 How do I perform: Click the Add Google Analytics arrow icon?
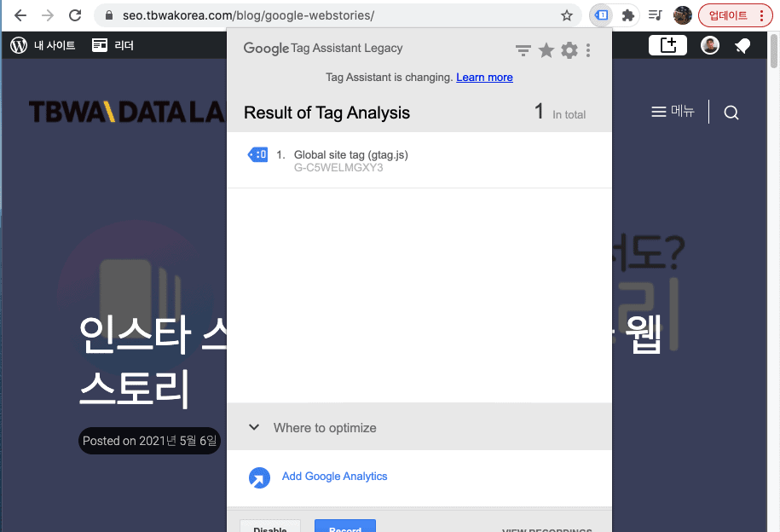click(259, 477)
